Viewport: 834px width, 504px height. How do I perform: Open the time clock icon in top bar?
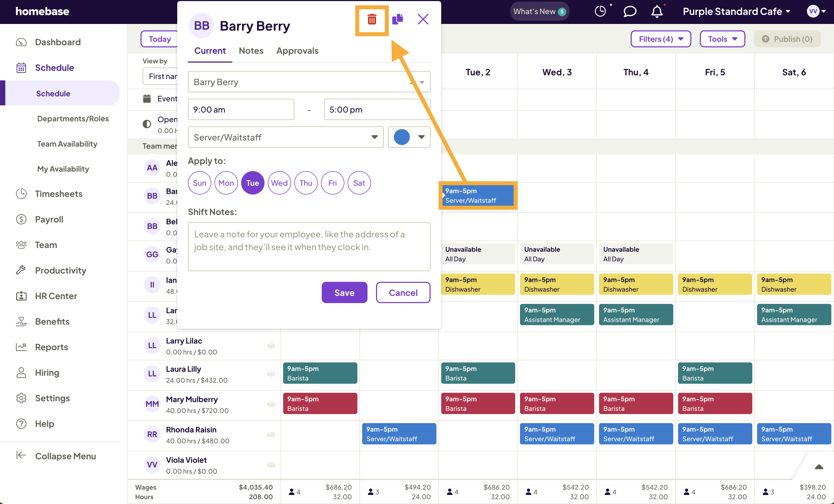point(600,11)
